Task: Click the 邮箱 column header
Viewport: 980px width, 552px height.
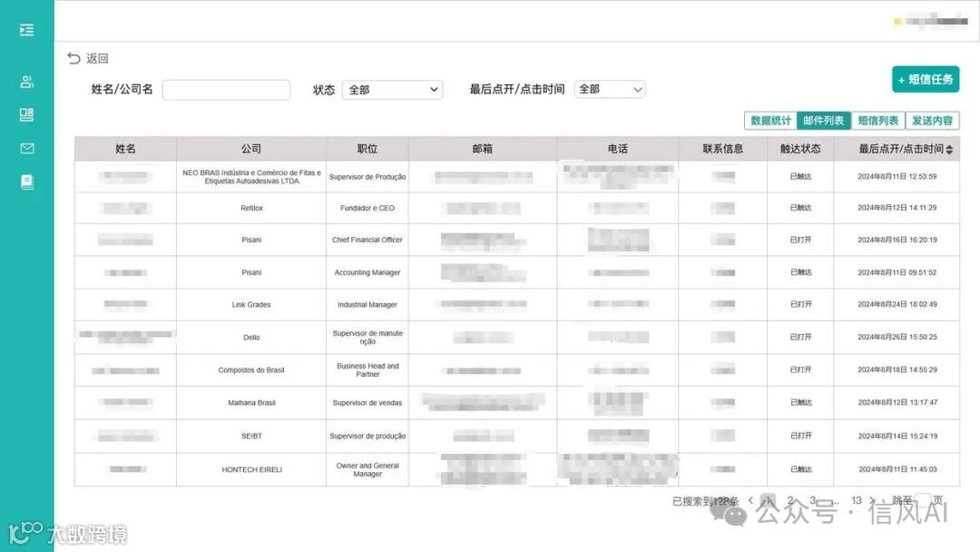Action: (483, 149)
